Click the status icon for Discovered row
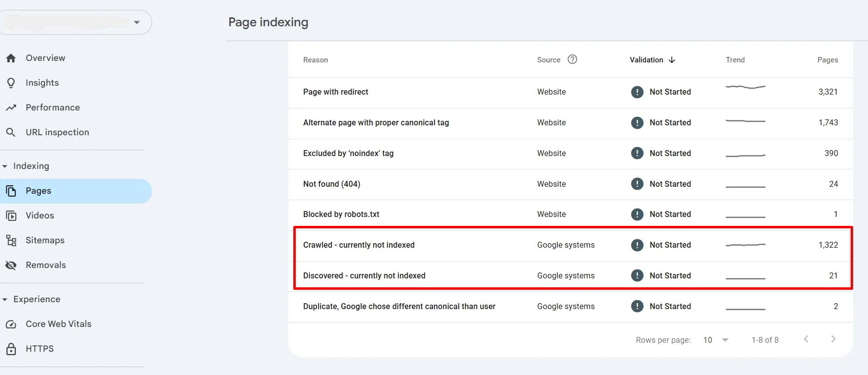The image size is (868, 375). point(637,276)
